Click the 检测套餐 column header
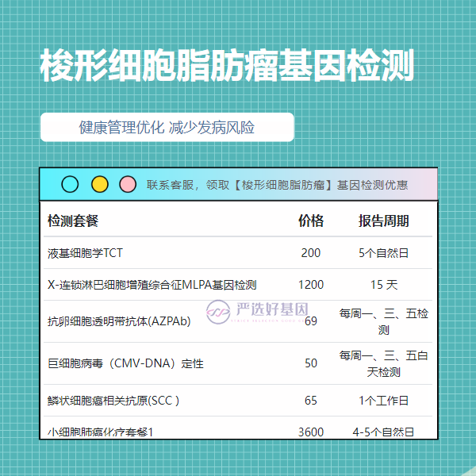 [x=73, y=221]
